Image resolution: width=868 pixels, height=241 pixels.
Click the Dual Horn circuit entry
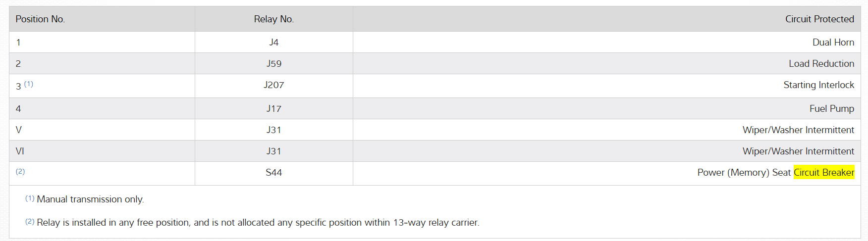pyautogui.click(x=833, y=42)
